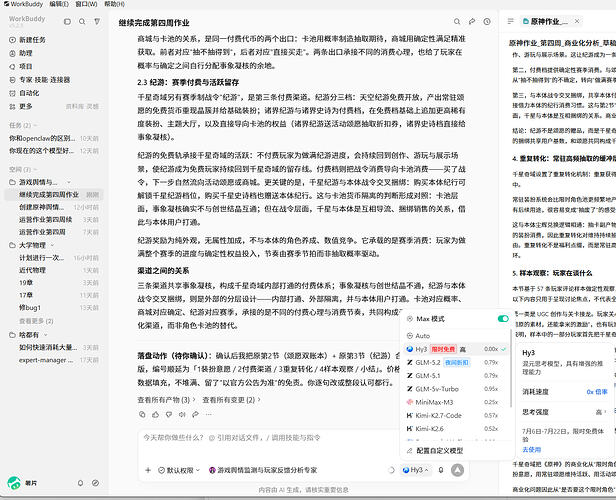Image resolution: width=616 pixels, height=500 pixels.
Task: Give the reply a thumbs down
Action: 169,414
